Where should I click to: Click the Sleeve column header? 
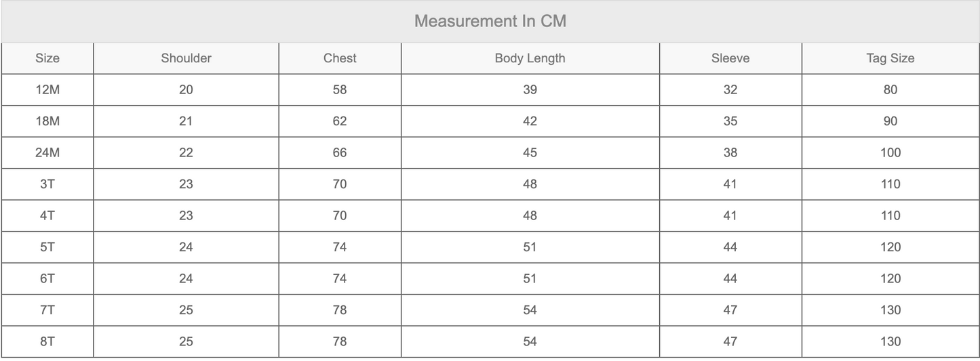point(730,58)
